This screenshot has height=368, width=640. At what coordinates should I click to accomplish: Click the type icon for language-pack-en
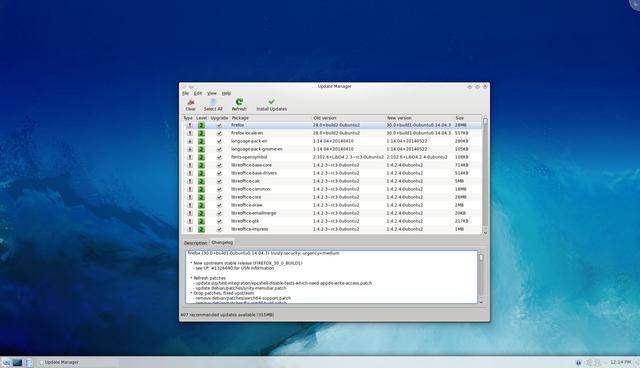(x=189, y=141)
